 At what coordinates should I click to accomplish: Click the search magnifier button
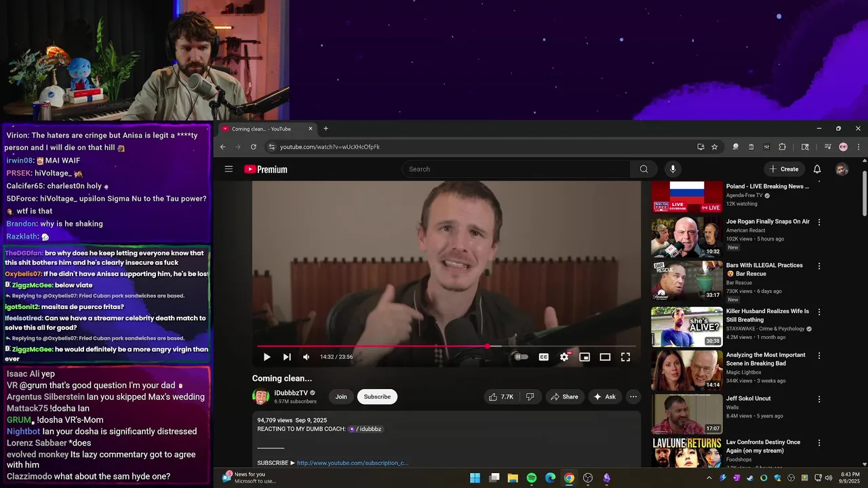644,169
